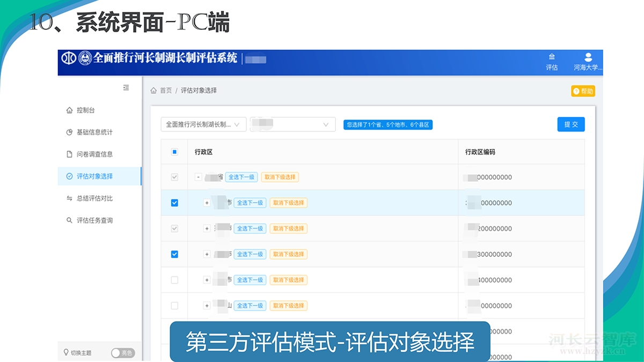The width and height of the screenshot is (644, 362).
Task: Open 评估任务查询 in the sidebar menu
Action: (x=100, y=220)
